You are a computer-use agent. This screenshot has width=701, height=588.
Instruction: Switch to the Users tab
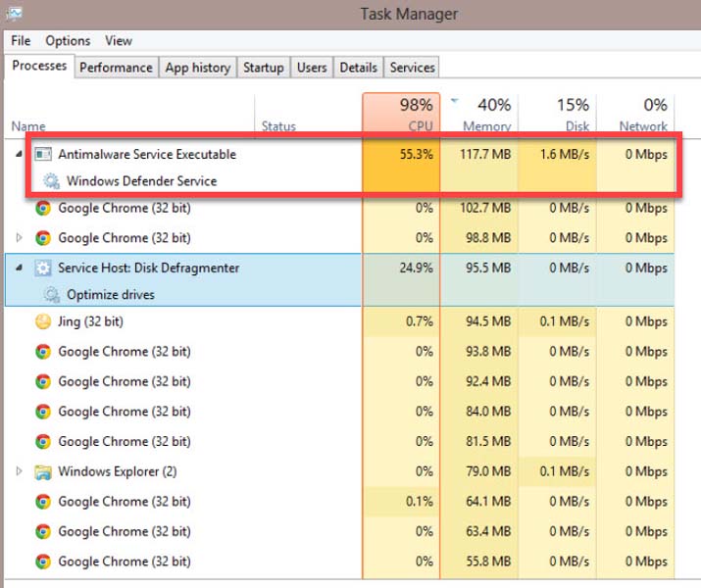tap(312, 68)
